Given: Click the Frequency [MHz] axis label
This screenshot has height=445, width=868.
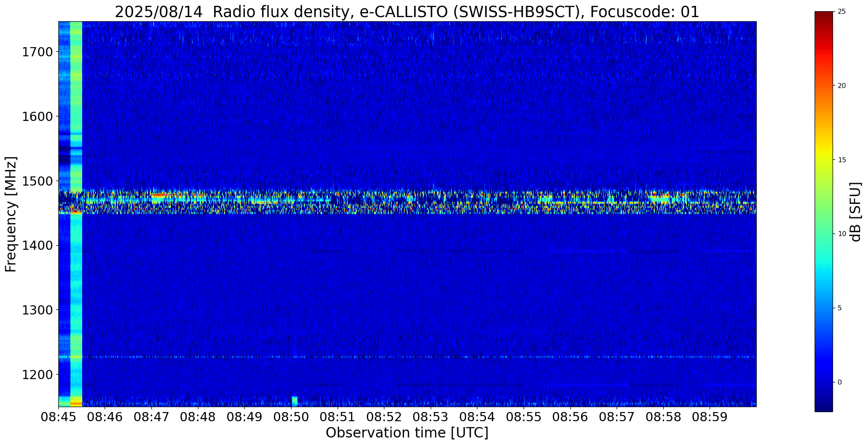Looking at the screenshot, I should [x=11, y=214].
